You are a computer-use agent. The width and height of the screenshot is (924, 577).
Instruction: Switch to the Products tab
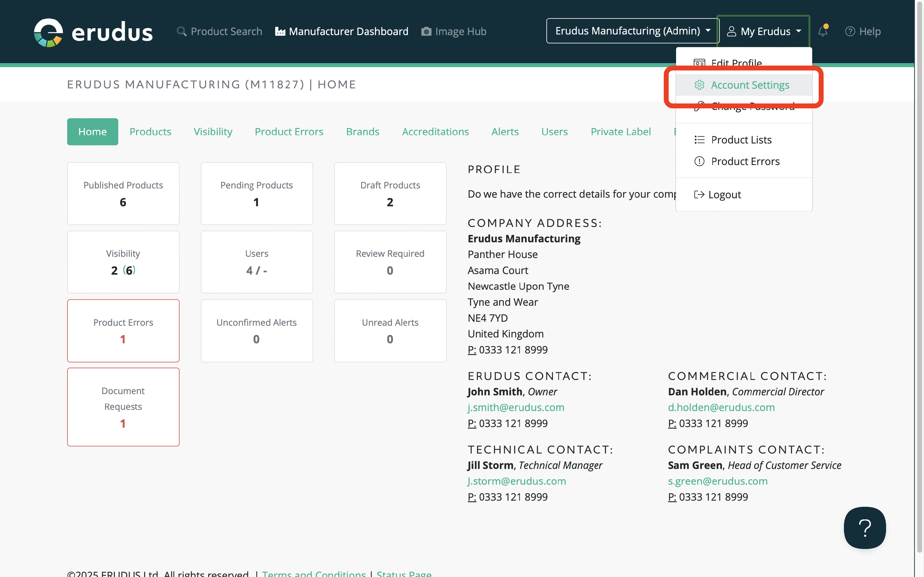150,132
